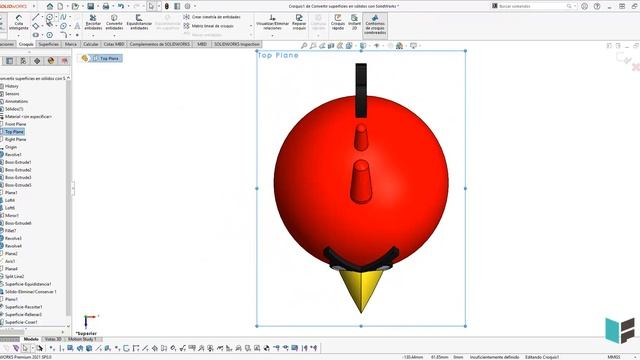Switch to the Cotas MBD tab
The width and height of the screenshot is (640, 360).
tap(114, 44)
